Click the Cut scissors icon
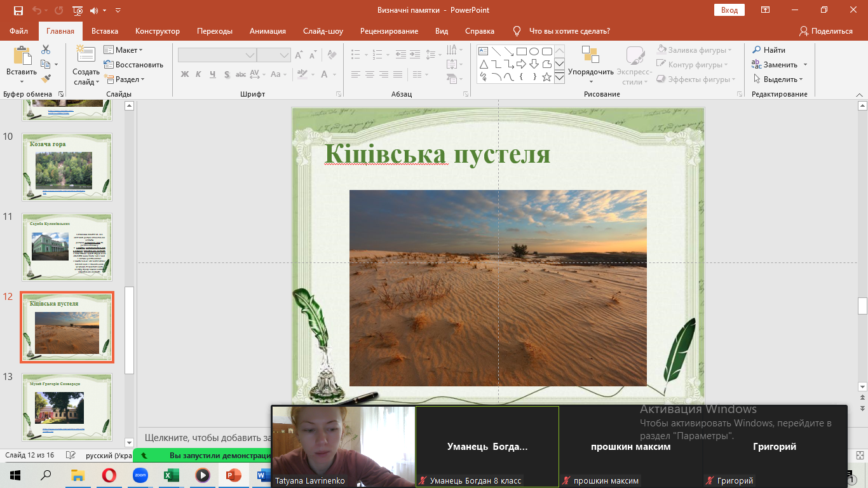 click(x=46, y=50)
